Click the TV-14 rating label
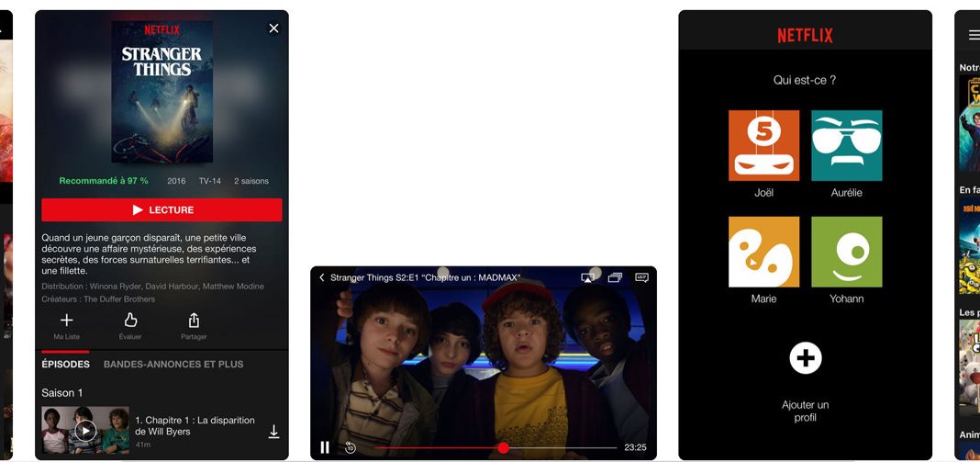This screenshot has width=980, height=462. 210,181
